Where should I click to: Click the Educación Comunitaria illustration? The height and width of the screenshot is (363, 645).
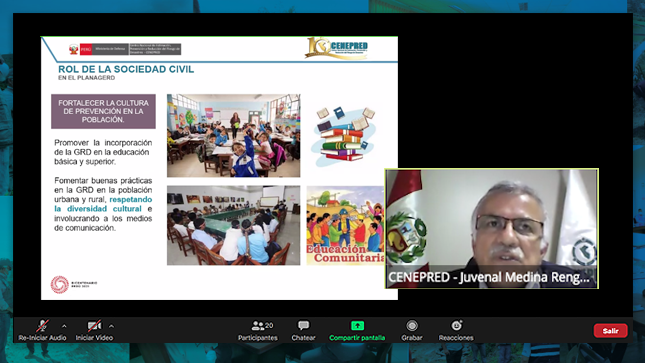tap(345, 225)
